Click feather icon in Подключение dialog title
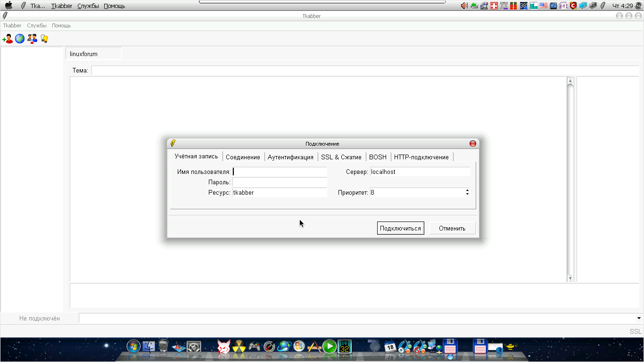 pyautogui.click(x=173, y=143)
